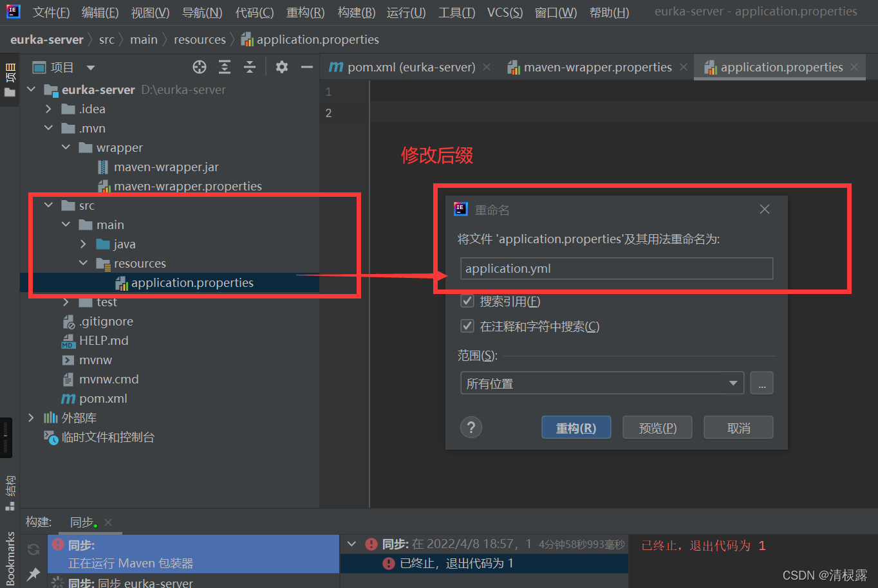This screenshot has height=588, width=878.
Task: Toggle the search references checkbox
Action: [468, 301]
